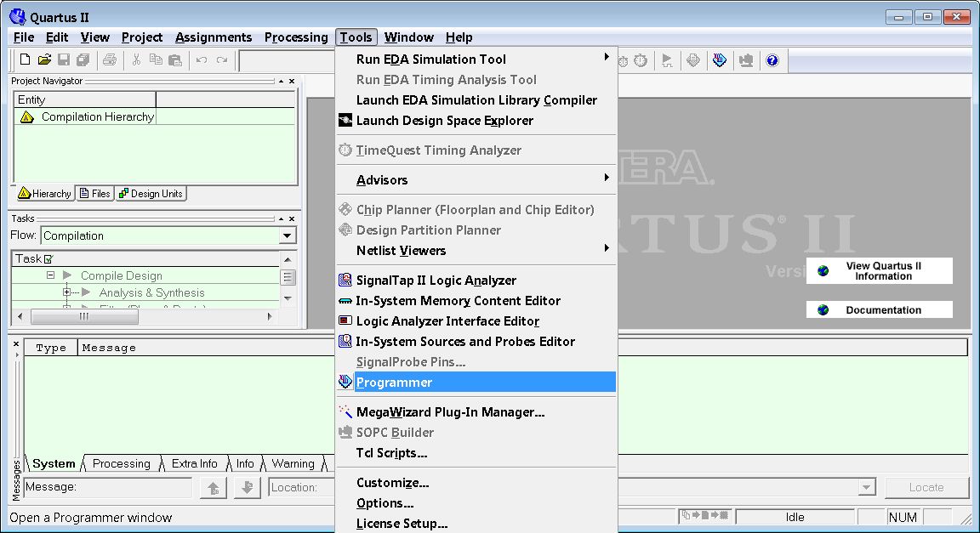Click the simulation waveform play icon
The width and height of the screenshot is (980, 533).
click(667, 60)
